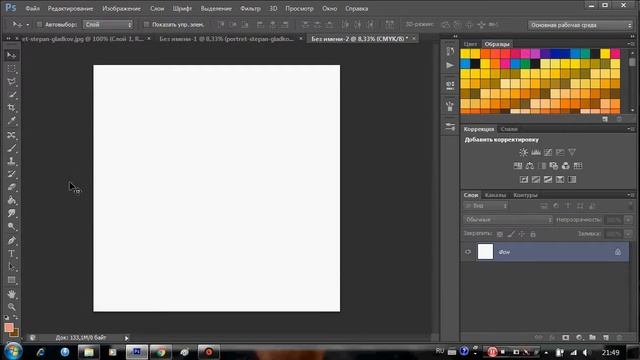Open the Обычные blend mode dropdown

tap(508, 220)
